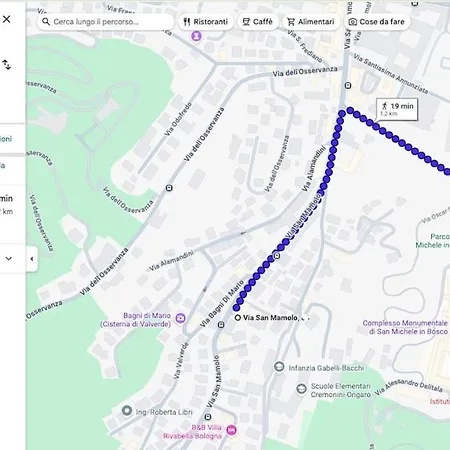Viewport: 450px width, 450px height.
Task: Select the Via San Mamolo destination marker
Action: coord(238,318)
